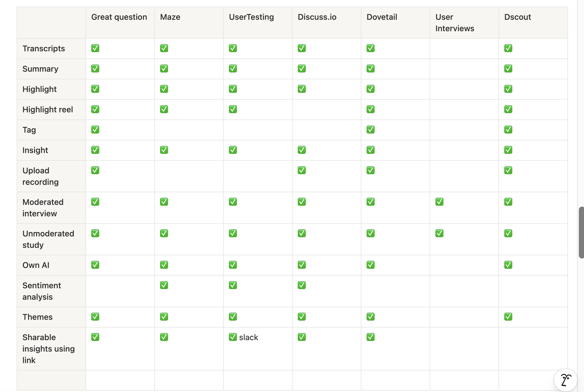The width and height of the screenshot is (584, 392).
Task: Click the Sharable insights using link row label
Action: (x=48, y=349)
